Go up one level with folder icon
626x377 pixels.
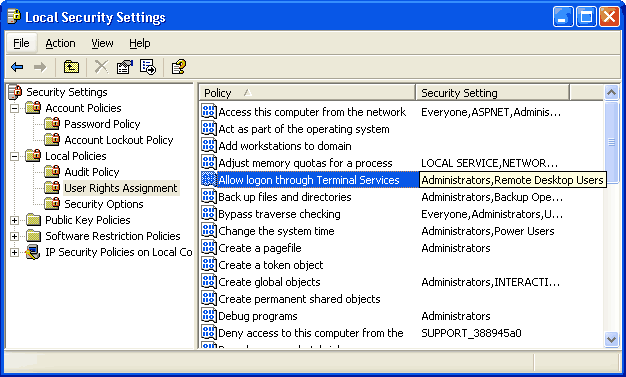[71, 67]
